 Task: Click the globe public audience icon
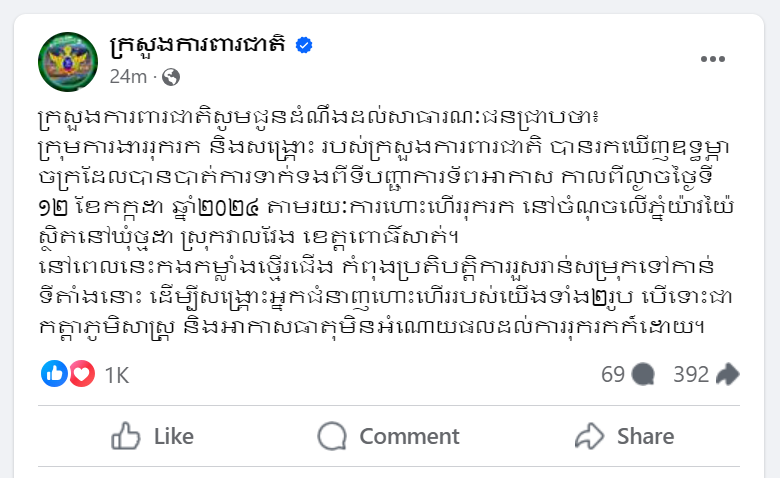click(171, 76)
